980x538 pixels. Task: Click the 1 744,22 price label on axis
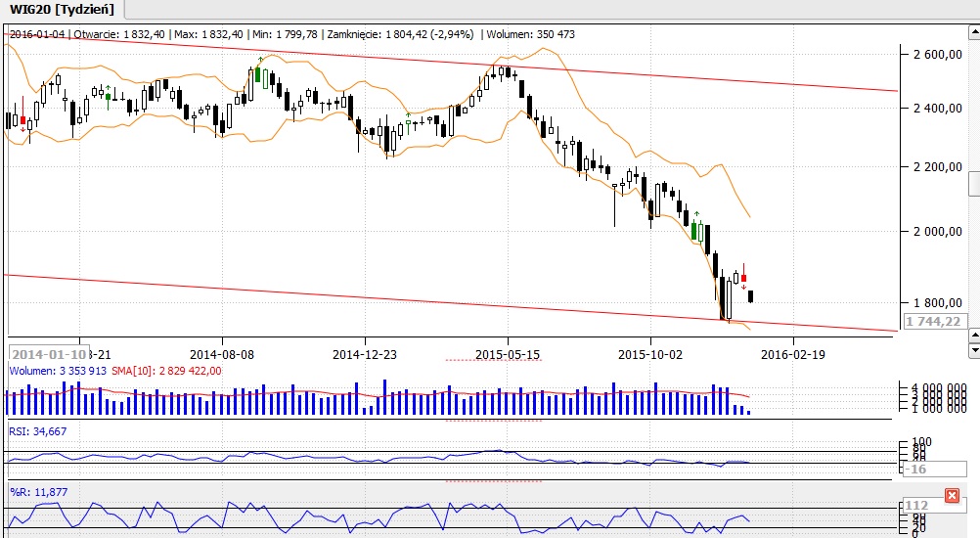click(x=934, y=322)
